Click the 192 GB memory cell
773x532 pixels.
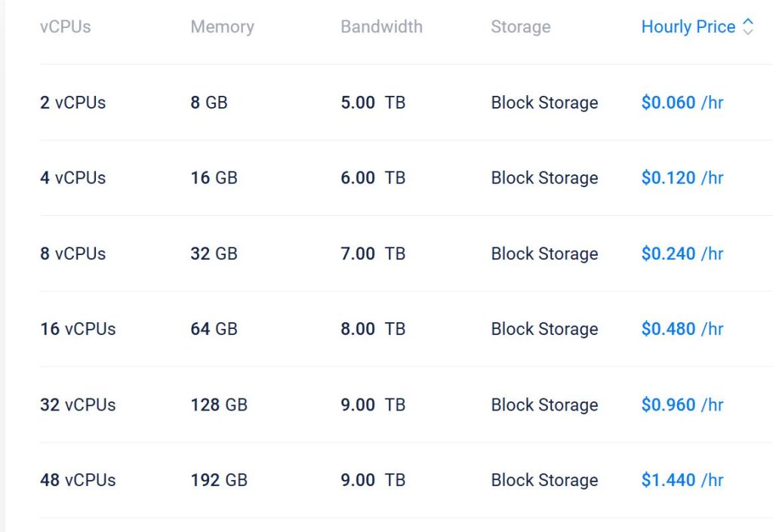[219, 480]
